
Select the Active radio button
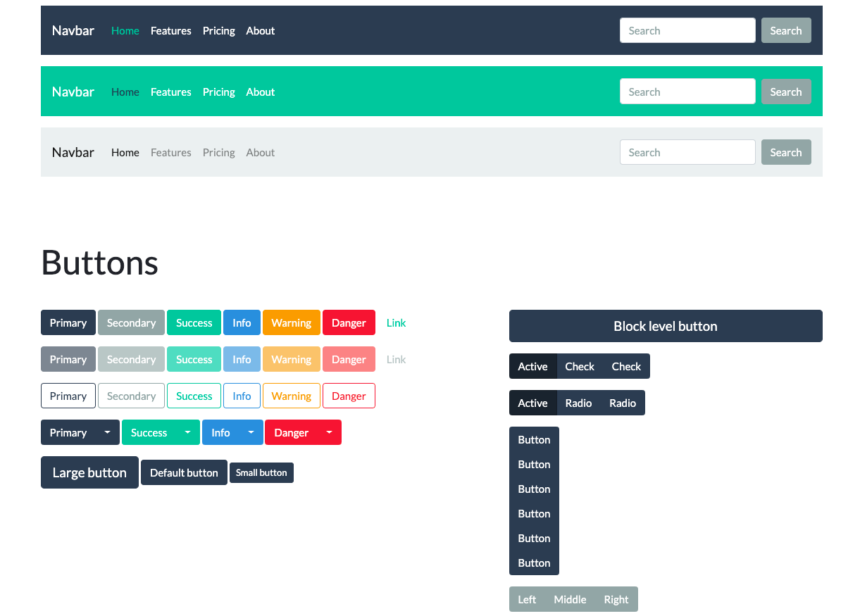pos(532,403)
